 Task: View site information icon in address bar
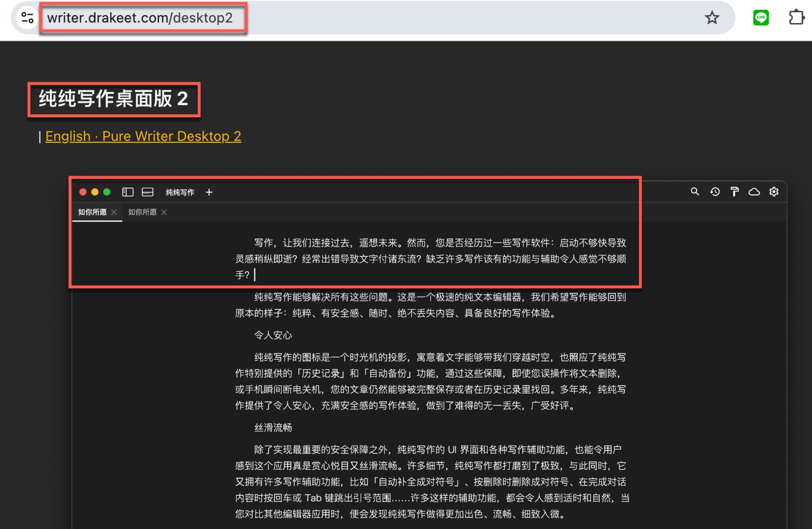pos(27,17)
